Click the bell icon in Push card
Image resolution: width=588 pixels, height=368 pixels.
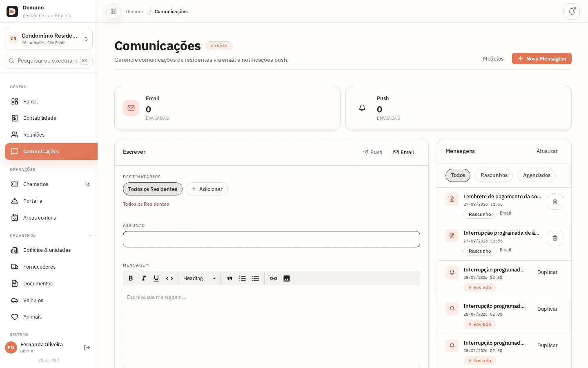coord(362,108)
